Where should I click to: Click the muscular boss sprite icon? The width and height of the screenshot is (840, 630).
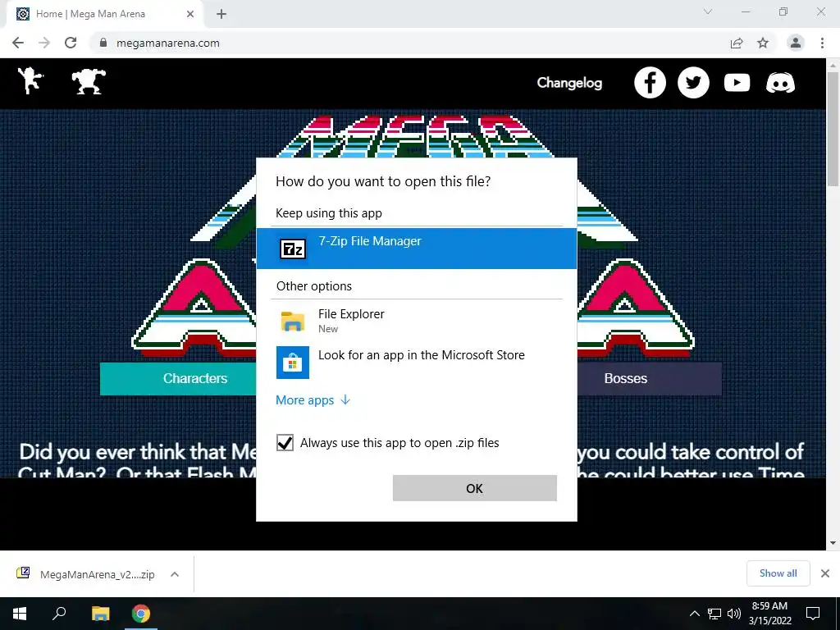pos(89,81)
